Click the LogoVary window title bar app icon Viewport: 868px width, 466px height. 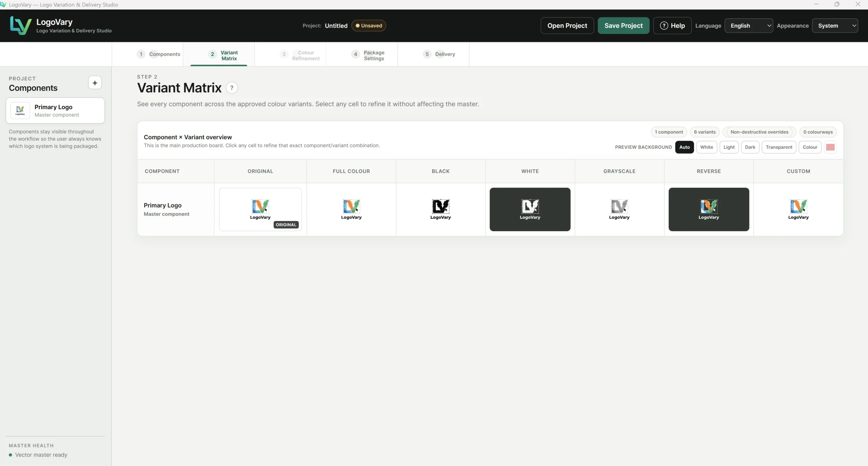tap(3, 4)
